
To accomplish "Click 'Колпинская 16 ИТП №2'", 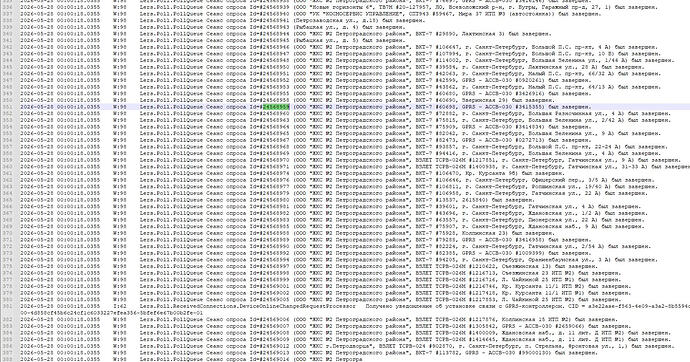I will [536, 320].
